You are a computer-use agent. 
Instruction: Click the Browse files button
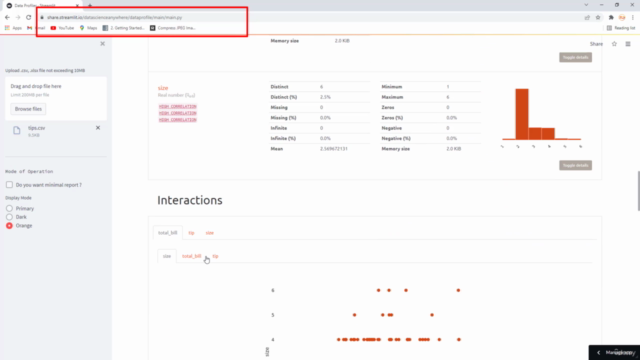coord(28,109)
